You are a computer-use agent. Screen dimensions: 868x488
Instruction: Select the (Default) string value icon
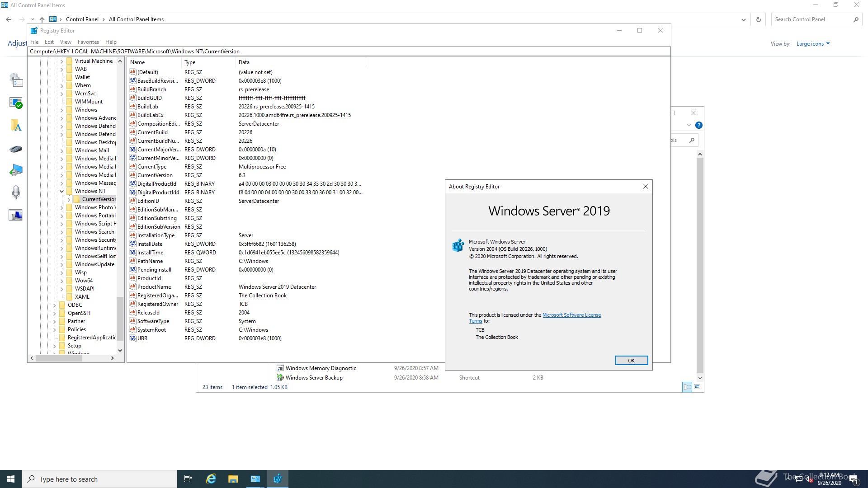133,72
